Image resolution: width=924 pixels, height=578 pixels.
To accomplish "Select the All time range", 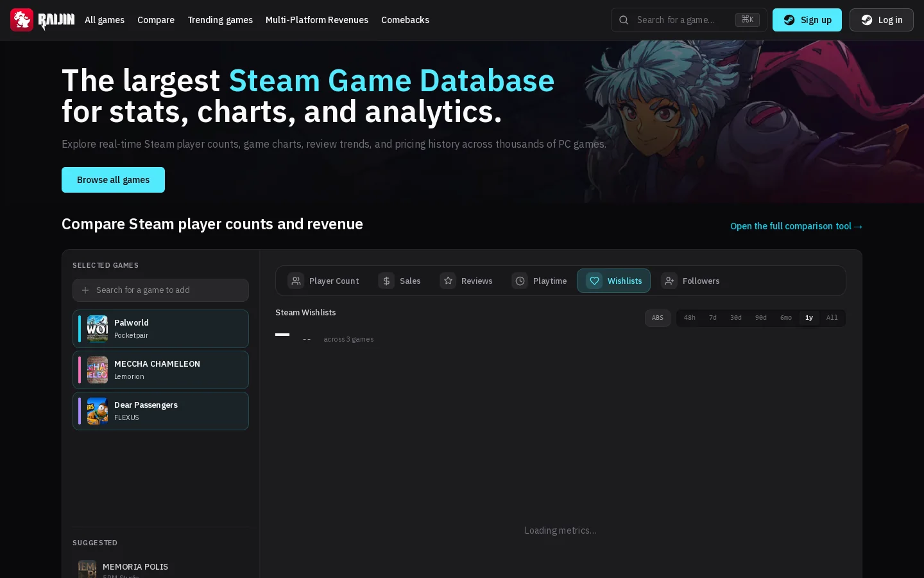I will click(x=832, y=318).
